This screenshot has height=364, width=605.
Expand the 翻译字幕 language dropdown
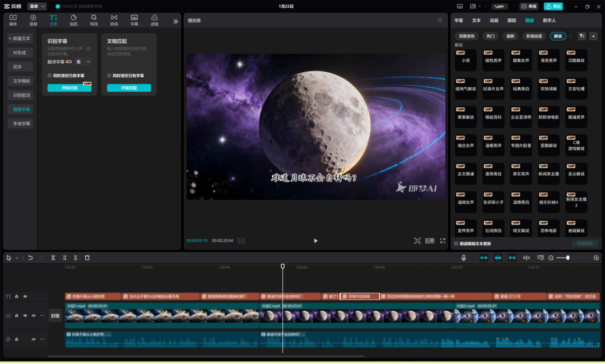(x=83, y=62)
